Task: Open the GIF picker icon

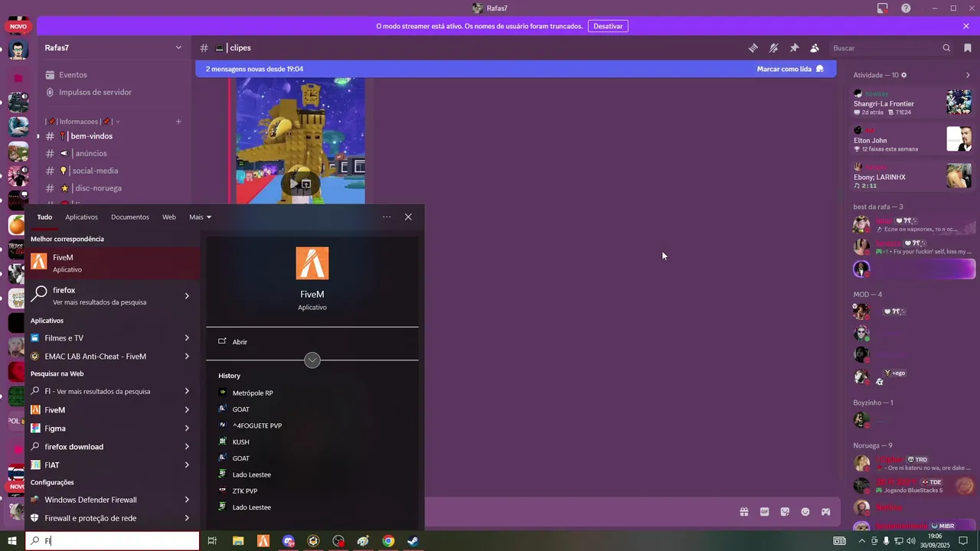Action: pyautogui.click(x=764, y=512)
